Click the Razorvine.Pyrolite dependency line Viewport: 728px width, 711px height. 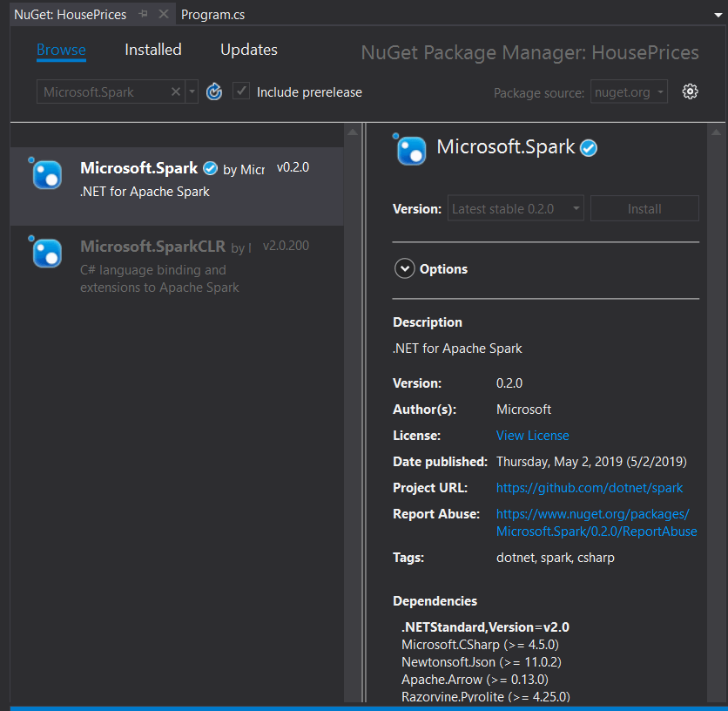coord(486,696)
